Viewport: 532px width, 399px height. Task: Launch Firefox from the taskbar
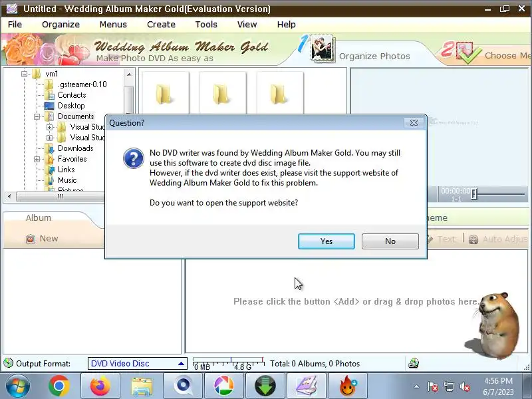point(100,386)
